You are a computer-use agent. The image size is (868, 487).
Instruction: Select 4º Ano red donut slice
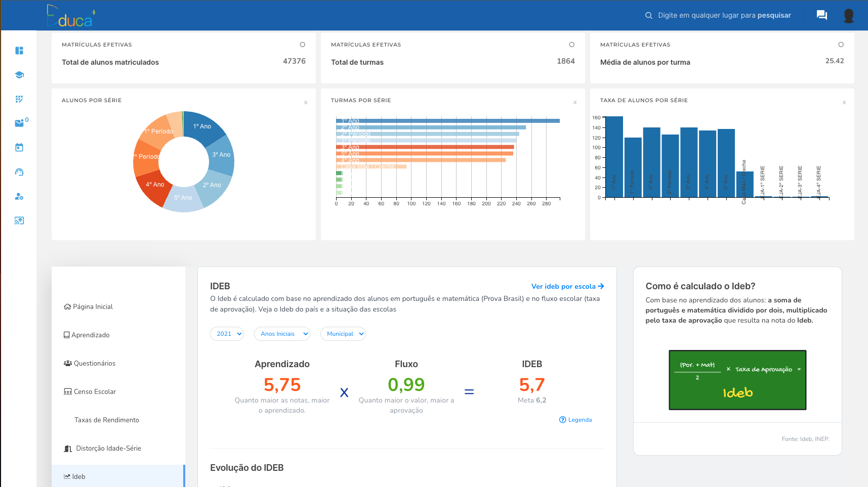[x=155, y=186]
